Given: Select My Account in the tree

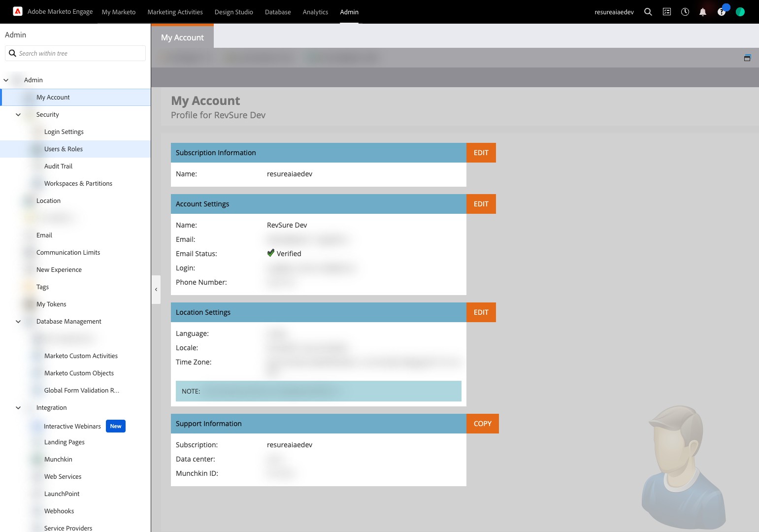Looking at the screenshot, I should click(x=75, y=97).
